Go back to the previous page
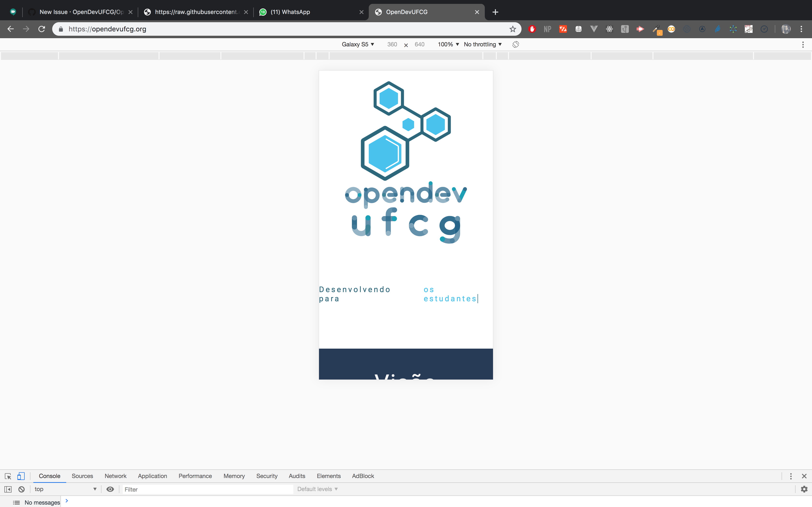812x507 pixels. (11, 29)
